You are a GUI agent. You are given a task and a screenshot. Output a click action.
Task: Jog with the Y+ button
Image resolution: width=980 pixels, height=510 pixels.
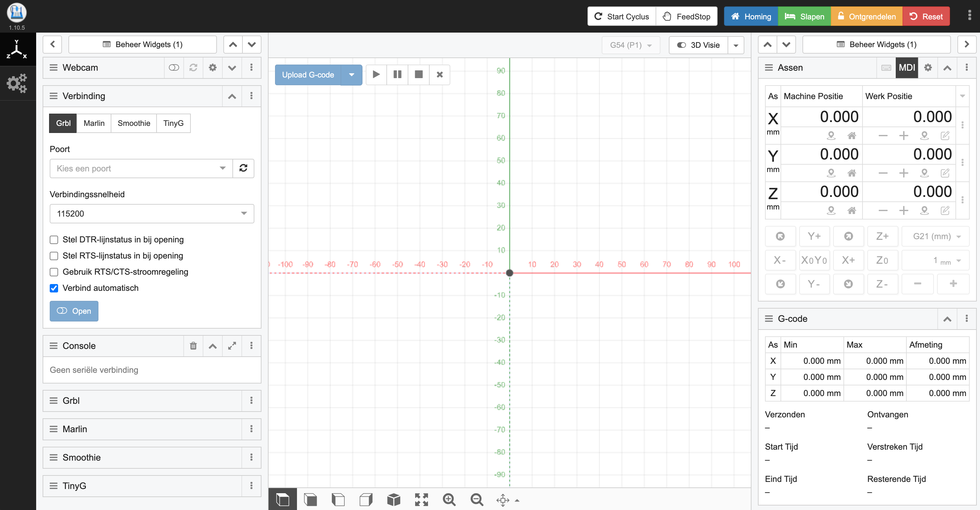point(814,236)
